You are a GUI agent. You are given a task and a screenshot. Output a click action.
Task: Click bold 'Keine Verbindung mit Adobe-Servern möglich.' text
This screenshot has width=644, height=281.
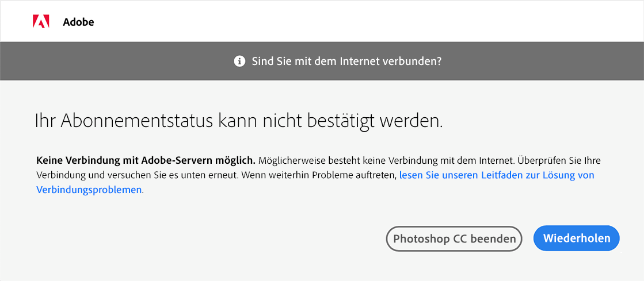click(146, 160)
